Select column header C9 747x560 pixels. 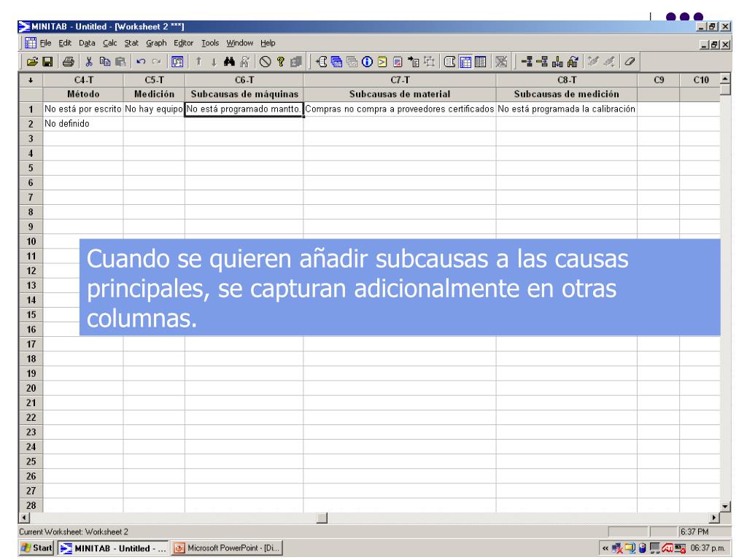point(659,80)
